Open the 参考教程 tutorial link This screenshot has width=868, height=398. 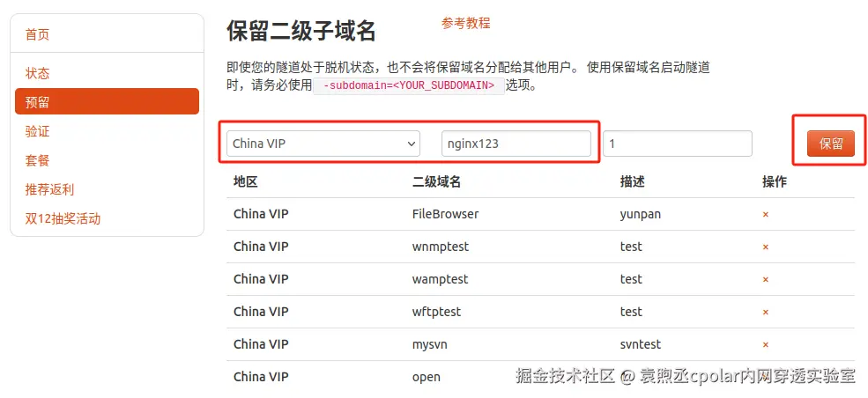tap(465, 23)
